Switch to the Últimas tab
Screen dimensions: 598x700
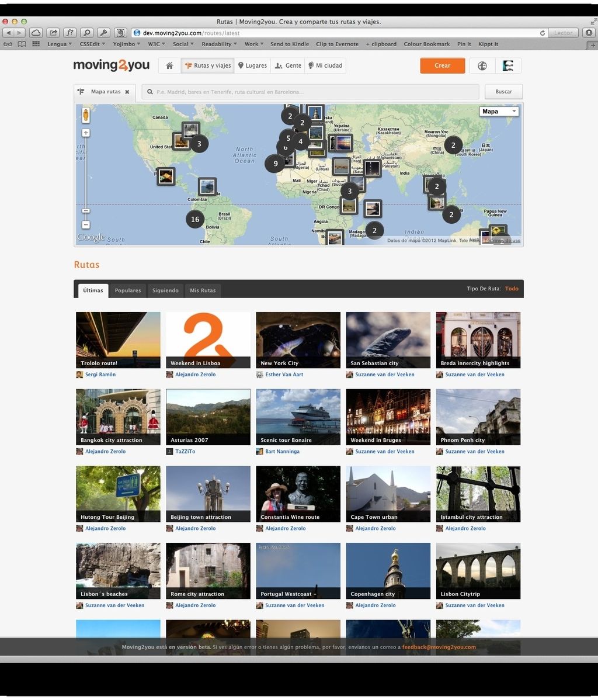[93, 290]
